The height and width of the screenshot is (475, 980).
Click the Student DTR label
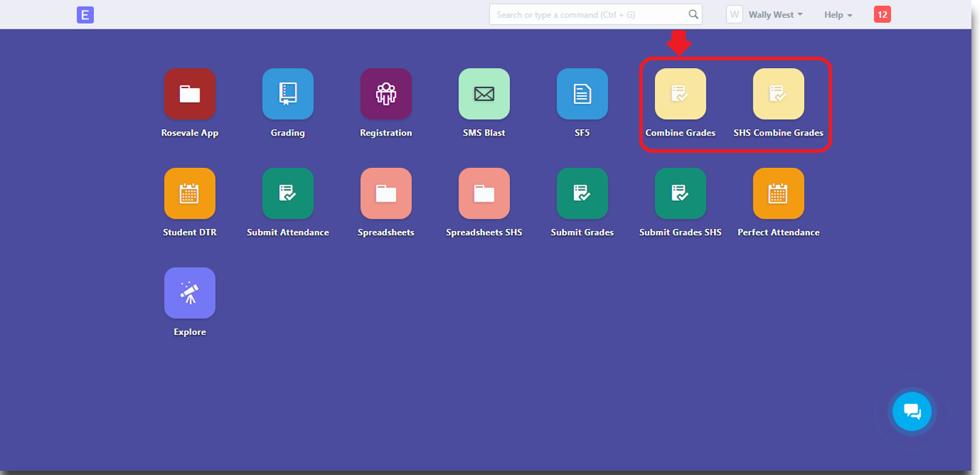[190, 232]
